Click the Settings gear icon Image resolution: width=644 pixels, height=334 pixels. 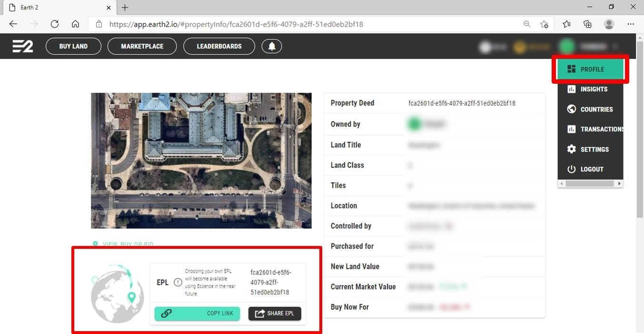[571, 149]
